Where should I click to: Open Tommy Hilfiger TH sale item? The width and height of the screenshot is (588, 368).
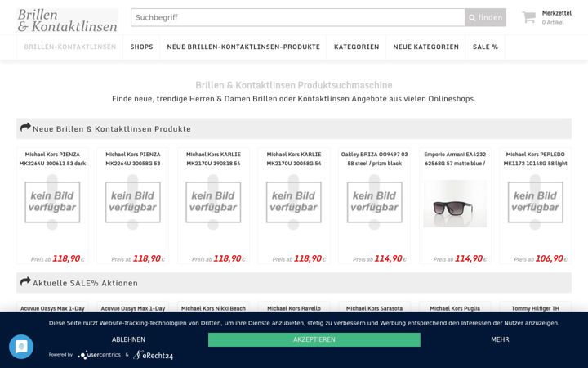[535, 308]
